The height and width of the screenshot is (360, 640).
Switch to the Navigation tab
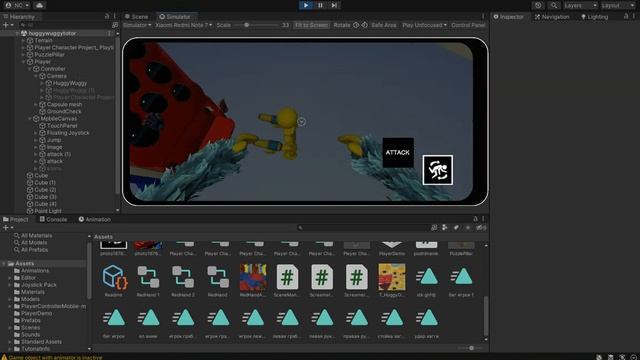tap(552, 17)
